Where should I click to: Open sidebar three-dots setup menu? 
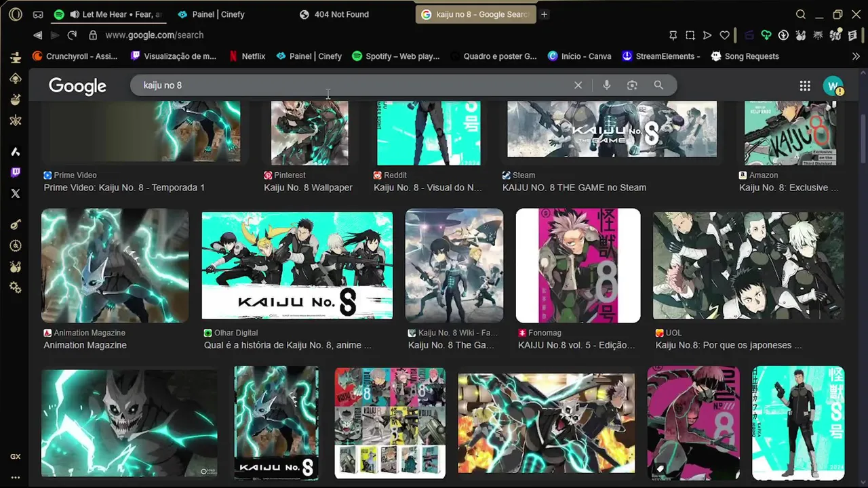15,478
